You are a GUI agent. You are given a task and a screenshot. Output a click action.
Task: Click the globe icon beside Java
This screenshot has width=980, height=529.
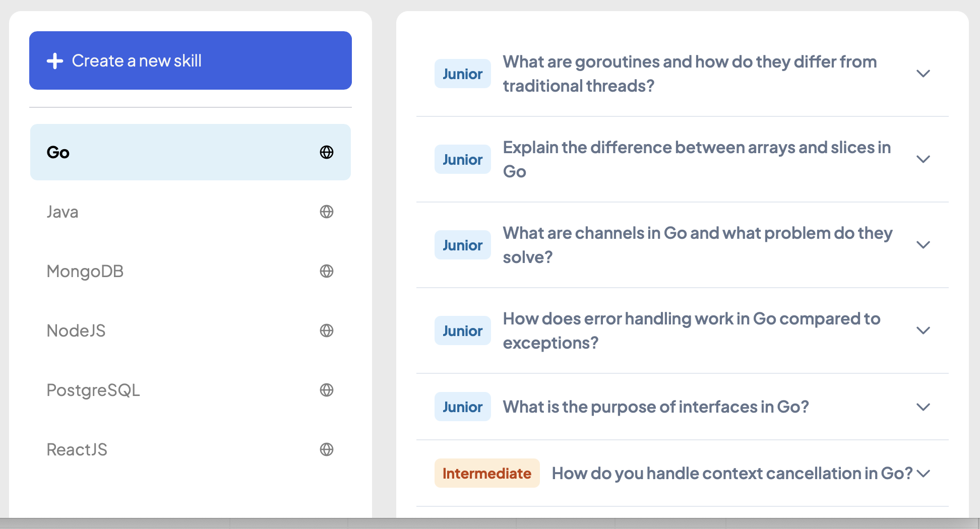327,212
